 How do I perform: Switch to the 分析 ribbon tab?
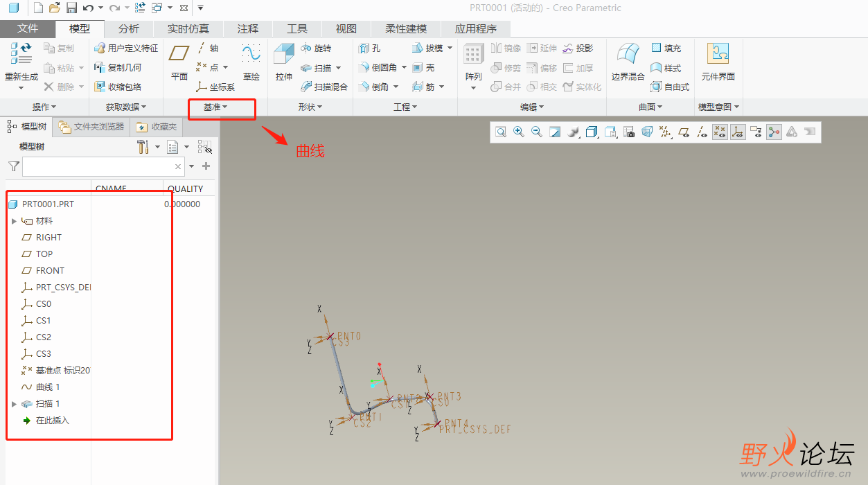tap(129, 28)
